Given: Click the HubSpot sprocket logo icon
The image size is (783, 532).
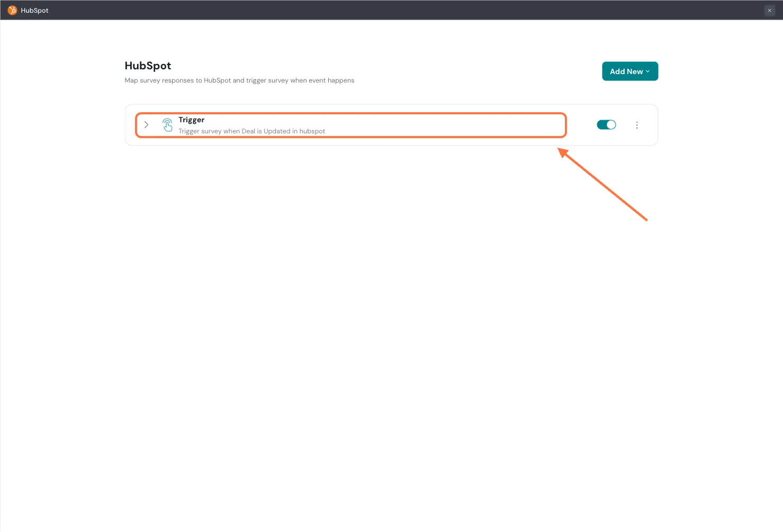Looking at the screenshot, I should 12,10.
